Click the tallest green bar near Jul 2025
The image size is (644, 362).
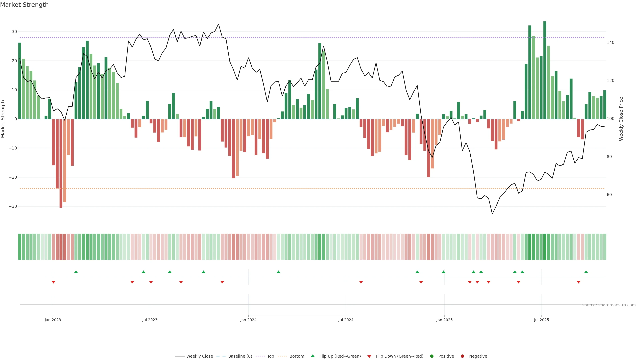tap(545, 70)
